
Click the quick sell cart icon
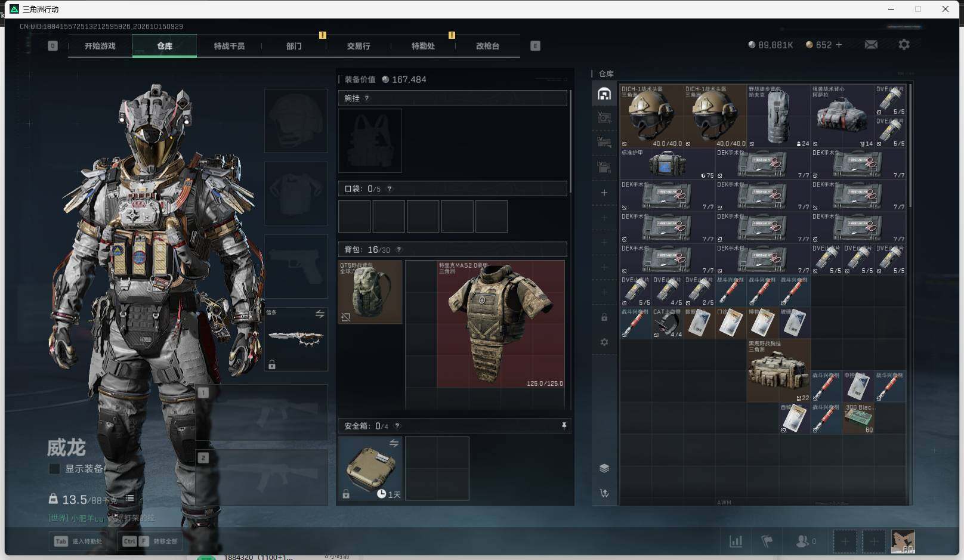604,493
